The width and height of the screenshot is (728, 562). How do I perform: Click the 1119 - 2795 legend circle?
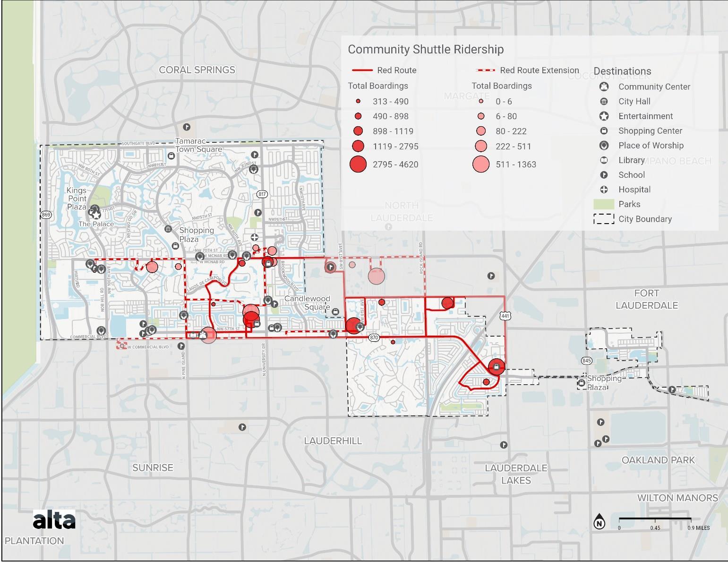358,146
